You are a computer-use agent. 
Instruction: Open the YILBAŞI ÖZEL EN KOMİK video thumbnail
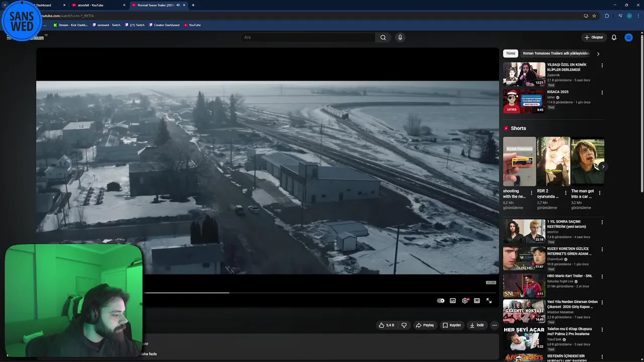(524, 74)
